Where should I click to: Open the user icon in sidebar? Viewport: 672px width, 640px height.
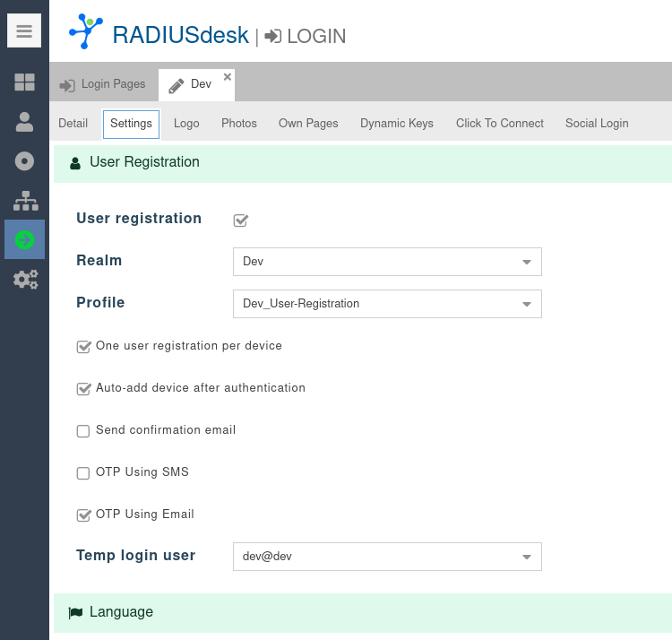pyautogui.click(x=24, y=122)
